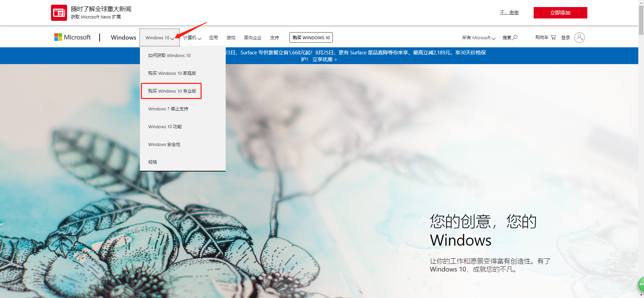Open the search magnifier icon
The width and height of the screenshot is (644, 298).
click(515, 37)
